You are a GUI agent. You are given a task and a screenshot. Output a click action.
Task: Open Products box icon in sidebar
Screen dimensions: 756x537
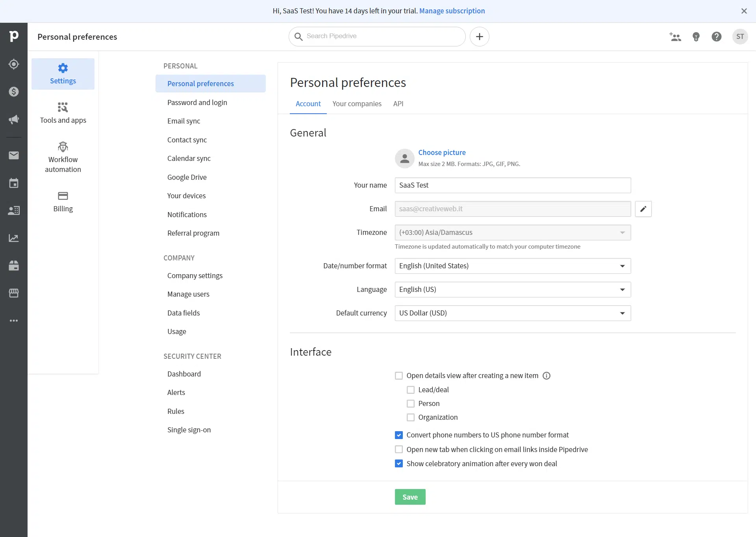tap(14, 266)
